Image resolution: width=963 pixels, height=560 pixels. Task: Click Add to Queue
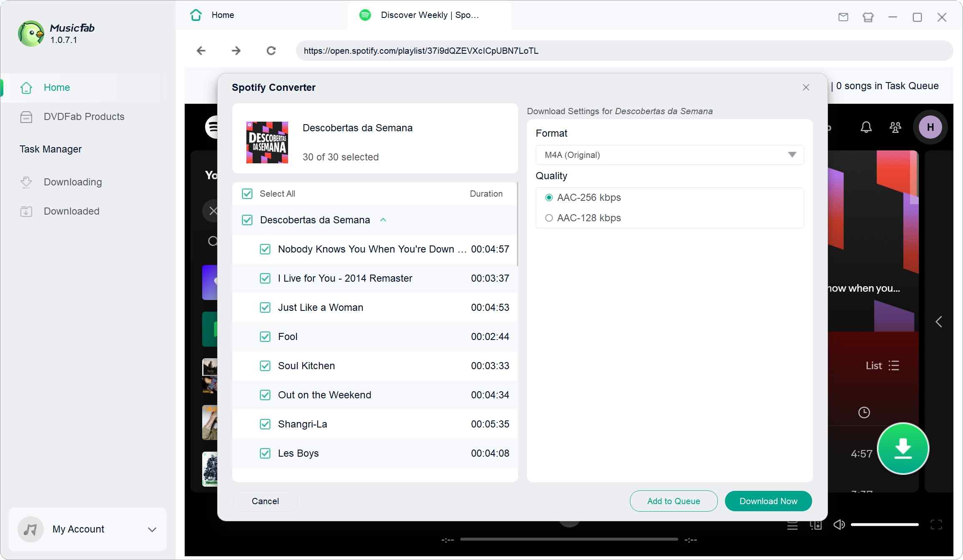674,501
